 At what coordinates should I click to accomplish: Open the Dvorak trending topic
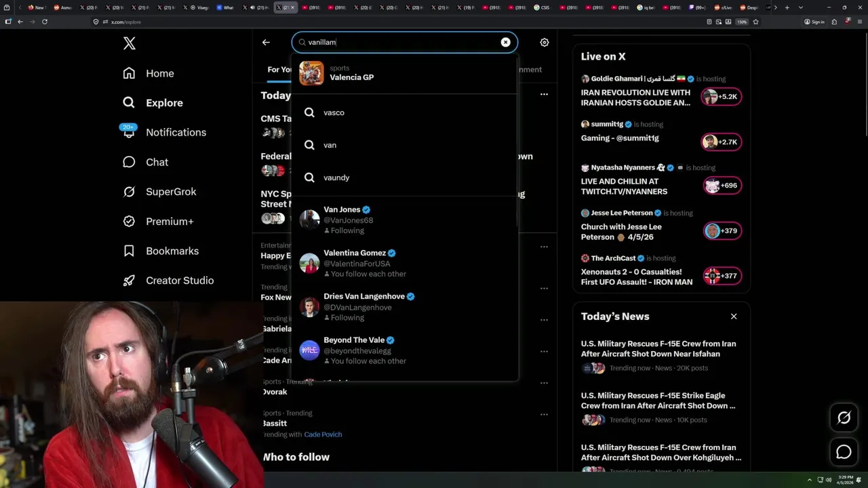[x=275, y=392]
